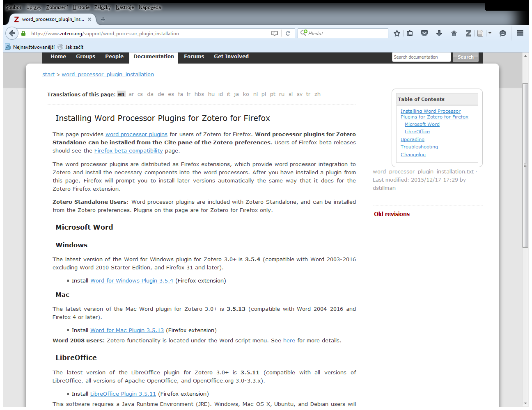532x410 pixels.
Task: Open the Nápověda menu
Action: pos(150,7)
